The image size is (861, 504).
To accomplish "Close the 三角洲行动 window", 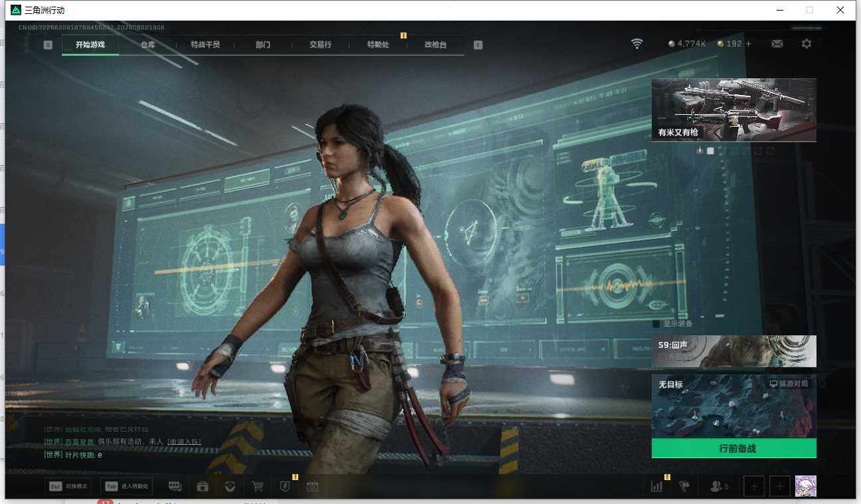I will [x=840, y=10].
